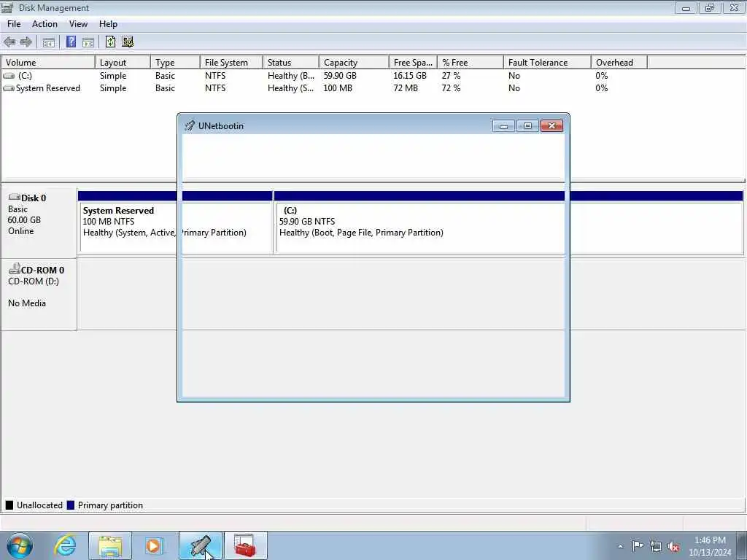The width and height of the screenshot is (747, 560).
Task: Restore down the Disk Management window
Action: pyautogui.click(x=710, y=7)
